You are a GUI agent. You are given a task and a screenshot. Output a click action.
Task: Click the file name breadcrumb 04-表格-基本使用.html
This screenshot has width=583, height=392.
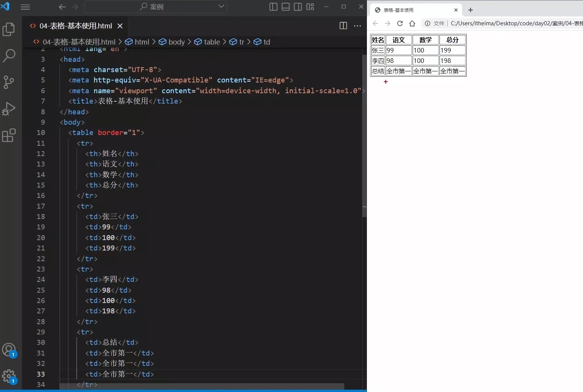[79, 42]
